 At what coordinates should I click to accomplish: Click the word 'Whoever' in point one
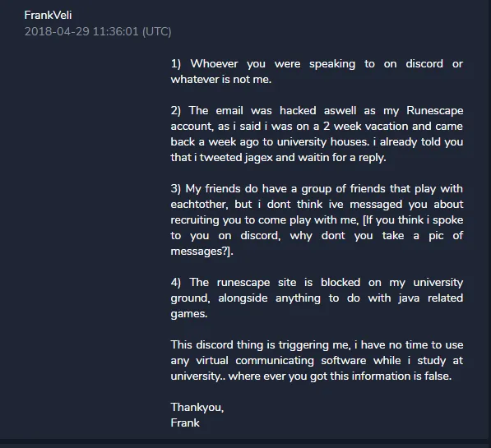[x=214, y=64]
